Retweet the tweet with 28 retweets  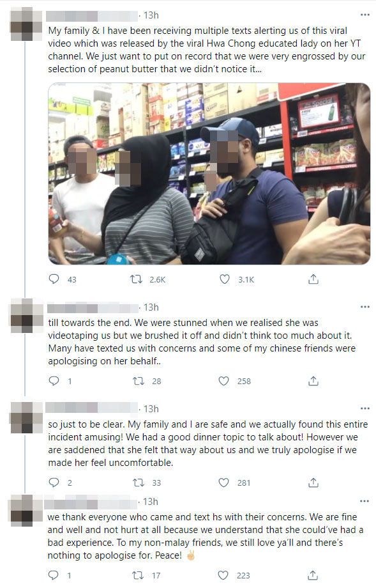pyautogui.click(x=139, y=381)
